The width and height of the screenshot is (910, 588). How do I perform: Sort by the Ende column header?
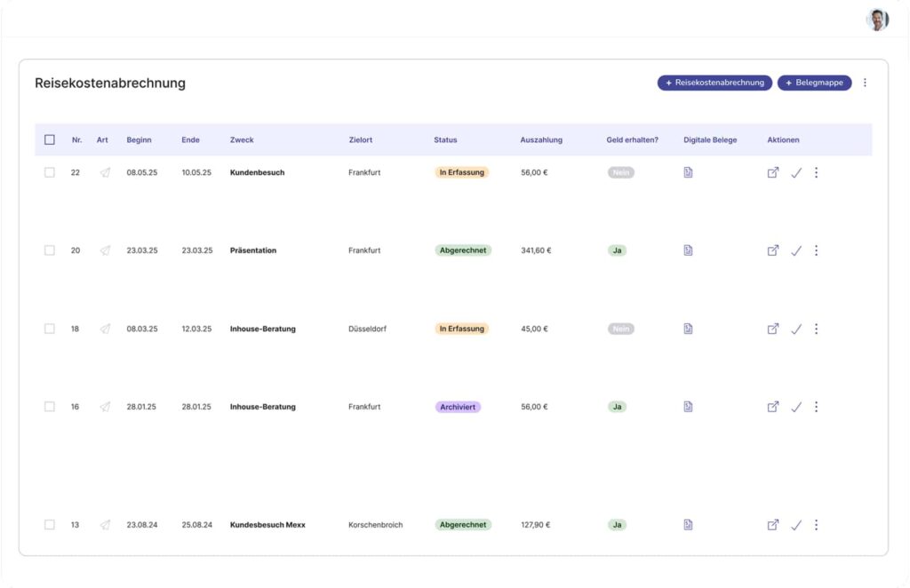point(190,139)
